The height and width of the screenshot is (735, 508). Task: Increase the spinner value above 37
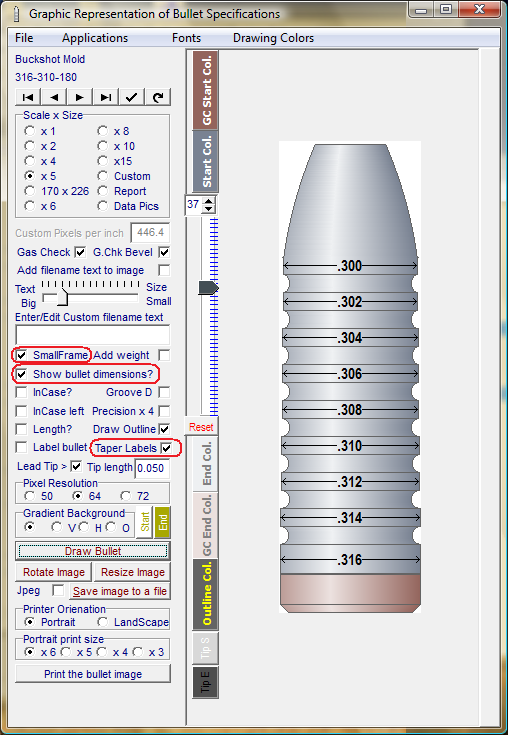coord(209,201)
